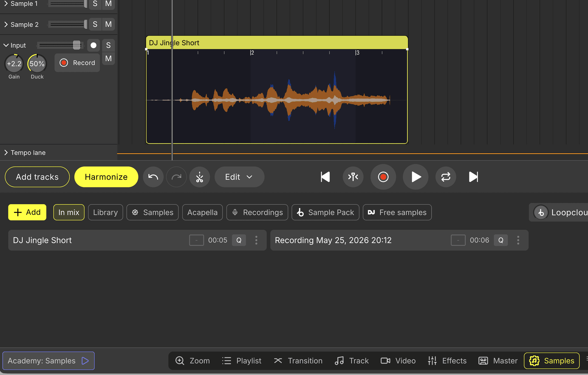Viewport: 588px width, 375px height.
Task: Play the Academy: Samples tutorial
Action: (48, 361)
